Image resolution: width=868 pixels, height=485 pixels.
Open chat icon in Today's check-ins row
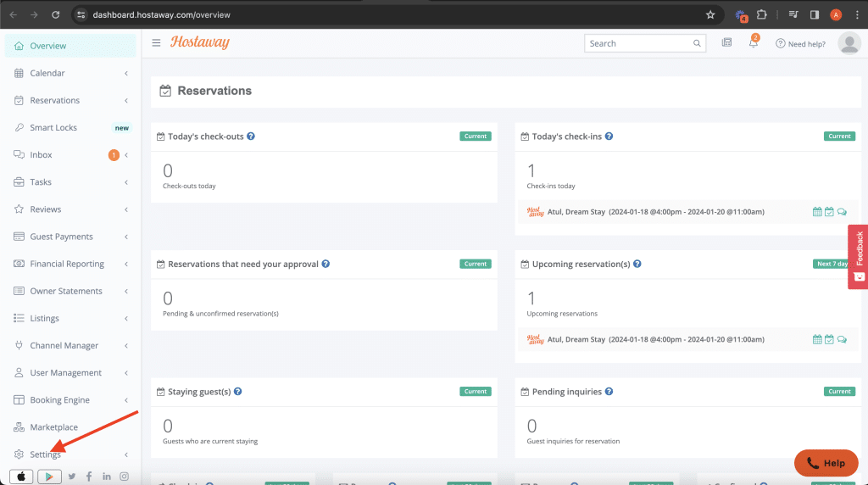click(842, 211)
